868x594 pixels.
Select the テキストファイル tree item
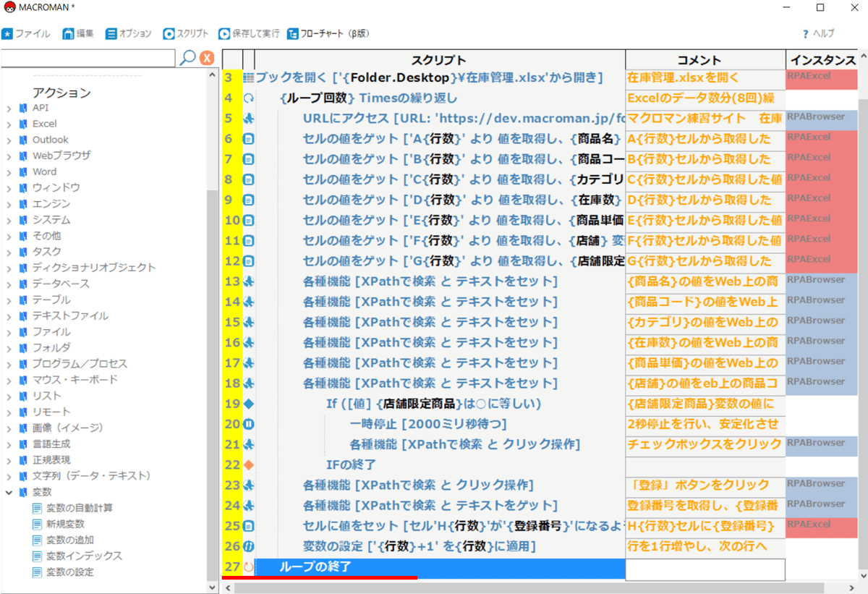(x=70, y=315)
